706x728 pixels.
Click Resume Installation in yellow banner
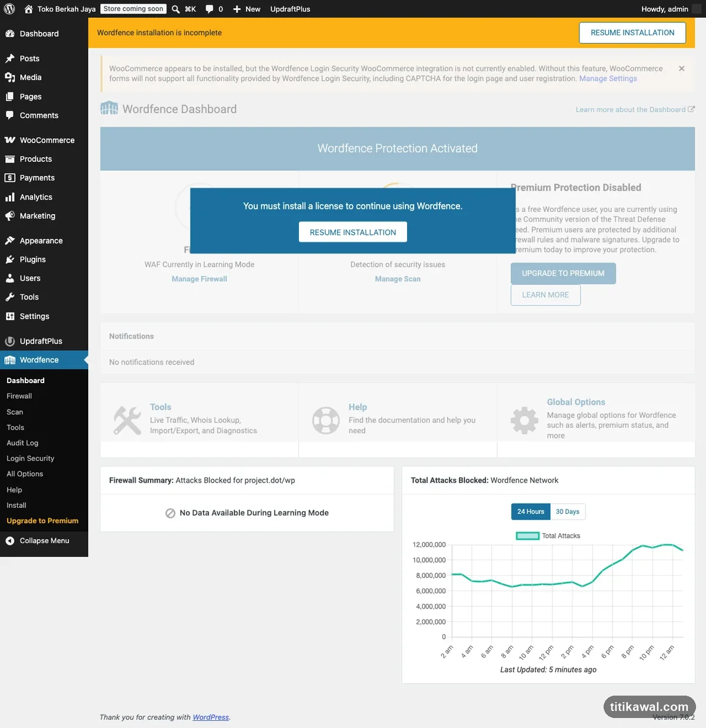pos(632,33)
